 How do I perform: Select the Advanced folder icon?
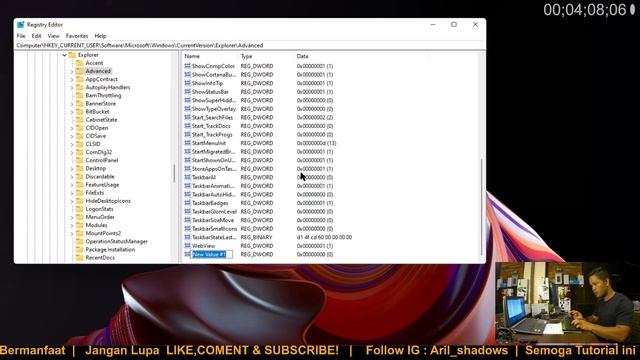(x=80, y=71)
